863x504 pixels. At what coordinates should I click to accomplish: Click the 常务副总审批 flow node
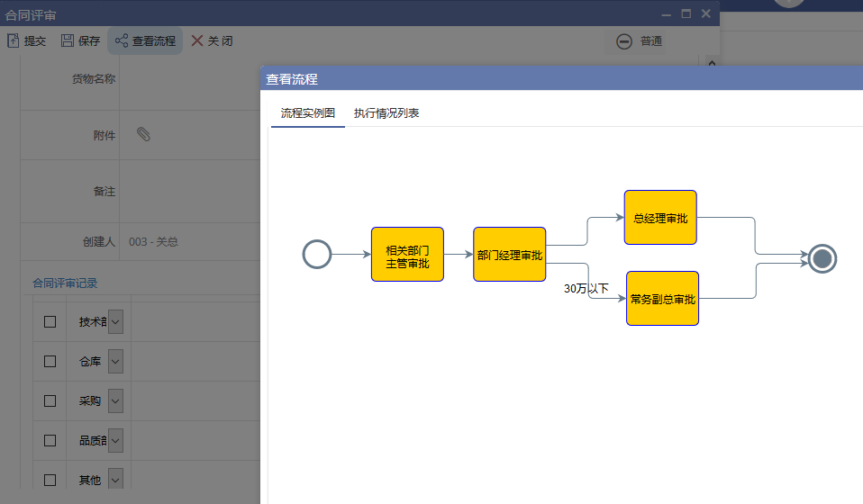click(662, 299)
